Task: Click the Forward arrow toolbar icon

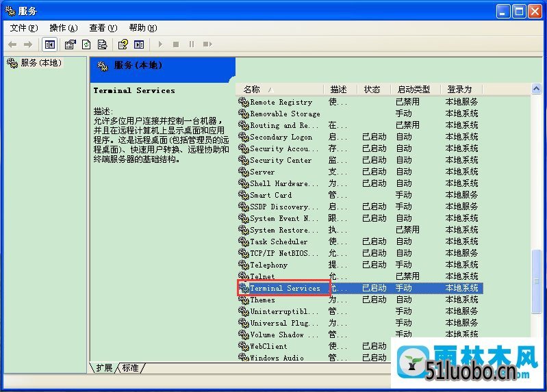Action: pyautogui.click(x=28, y=44)
